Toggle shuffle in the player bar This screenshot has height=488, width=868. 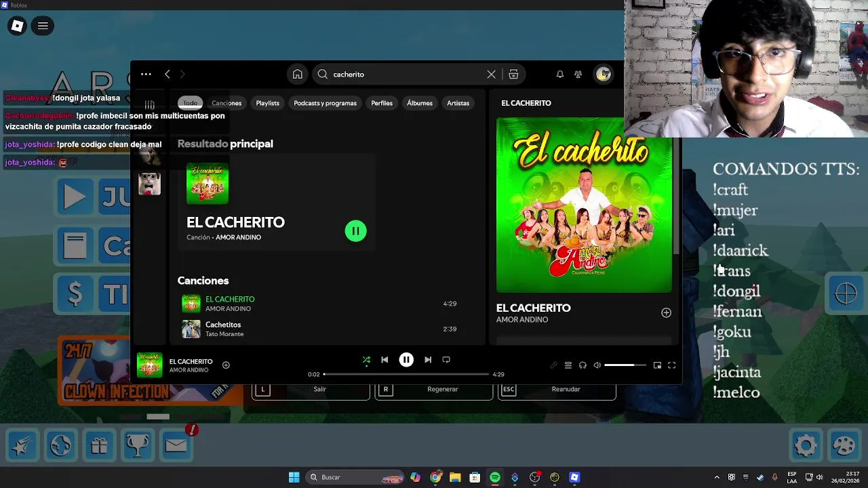tap(366, 360)
